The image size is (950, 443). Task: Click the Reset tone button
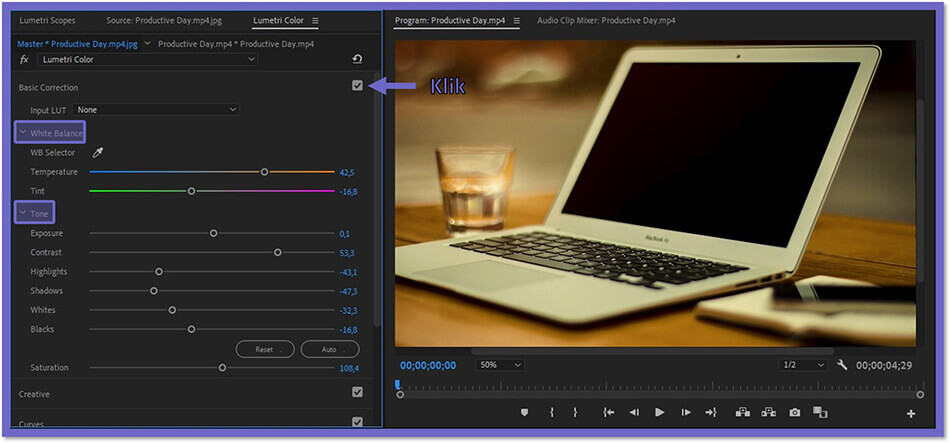[x=265, y=349]
